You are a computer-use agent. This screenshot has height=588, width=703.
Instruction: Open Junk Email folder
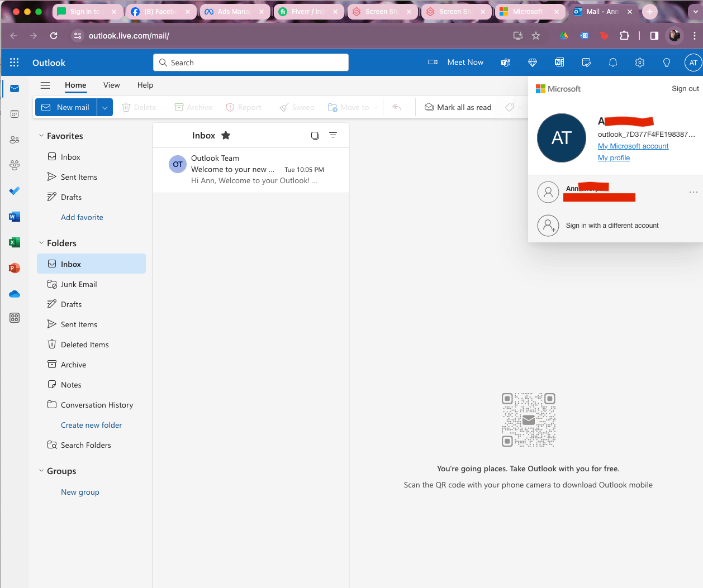click(91, 284)
